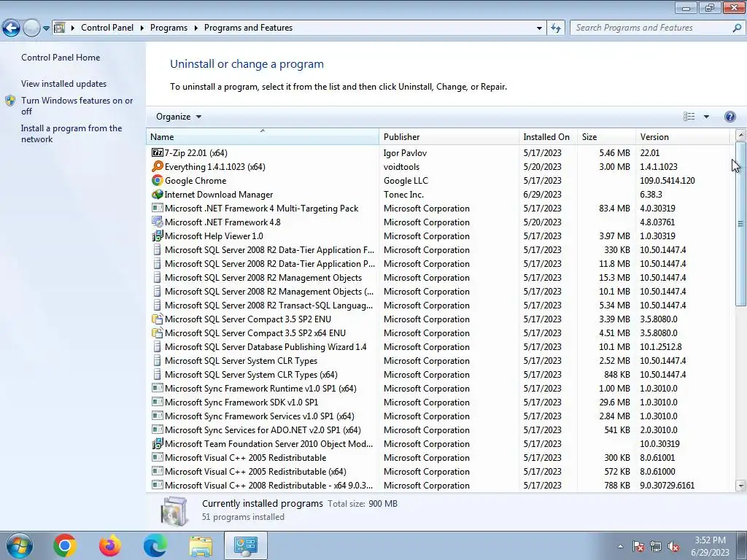Select Microsoft Visual C++ 2008 Redistributable x64 row

click(438, 485)
